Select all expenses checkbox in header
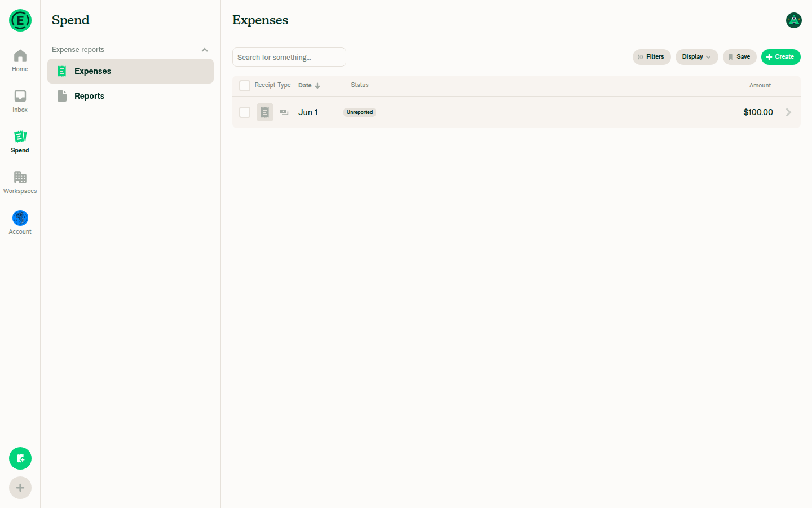Screen dimensions: 812x508 pos(245,86)
